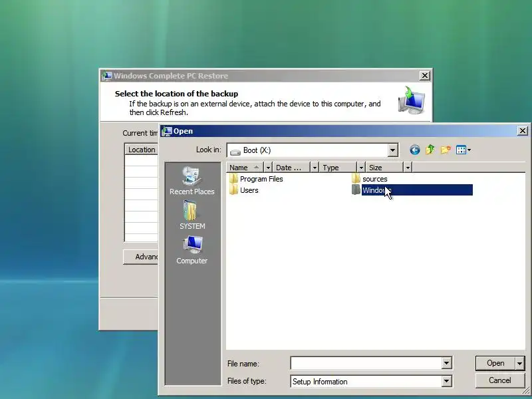Screen dimensions: 532x399
Task: Open Recent Places in the sidebar
Action: [192, 181]
